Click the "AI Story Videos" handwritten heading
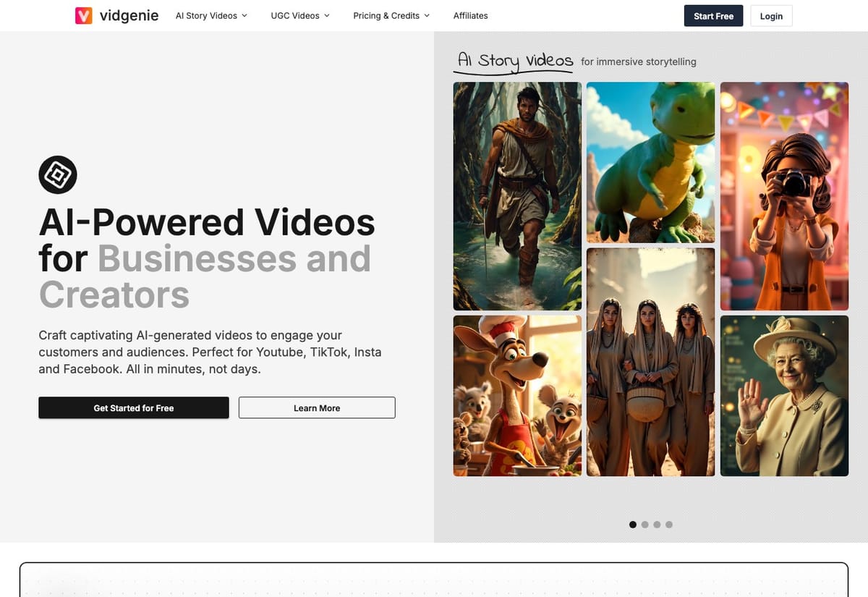Screen dimensions: 868x597 [x=515, y=62]
